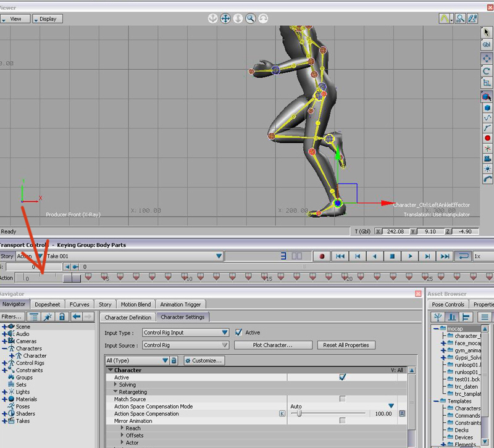Open the Character Definition tab

pos(128,317)
